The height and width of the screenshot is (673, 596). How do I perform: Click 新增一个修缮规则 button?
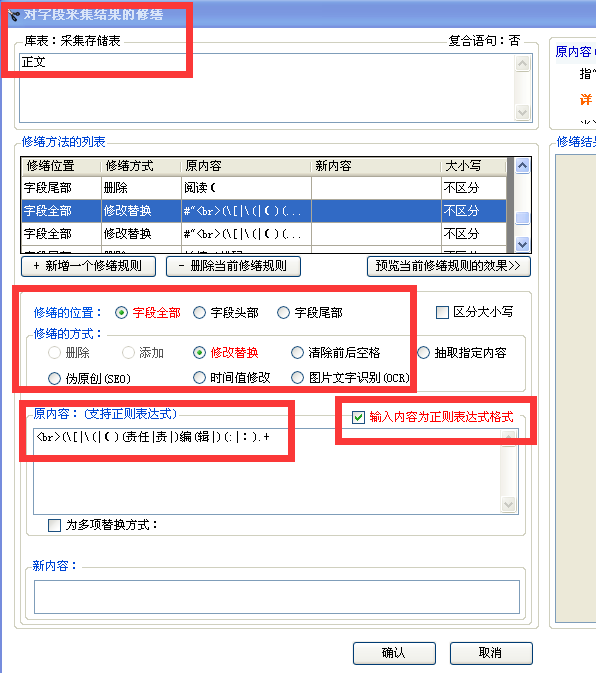tap(88, 266)
